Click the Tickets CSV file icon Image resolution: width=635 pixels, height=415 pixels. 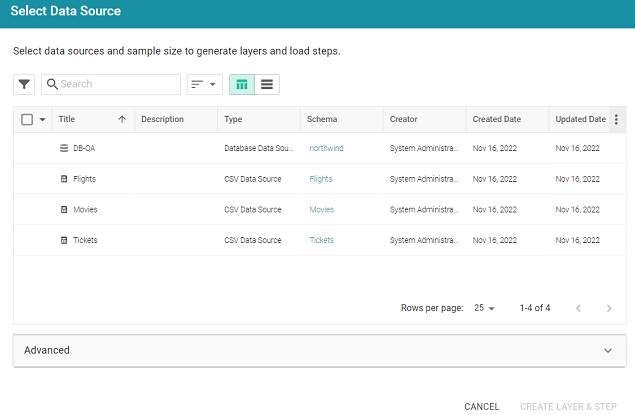click(64, 241)
